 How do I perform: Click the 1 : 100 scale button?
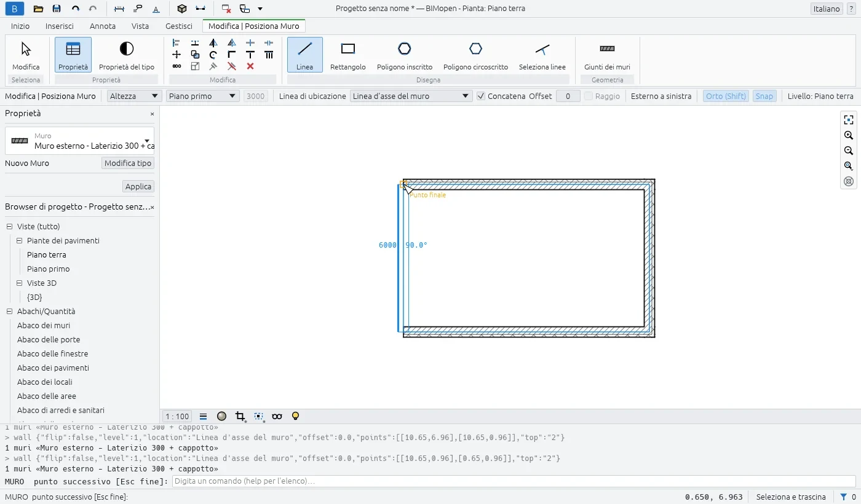pyautogui.click(x=178, y=416)
